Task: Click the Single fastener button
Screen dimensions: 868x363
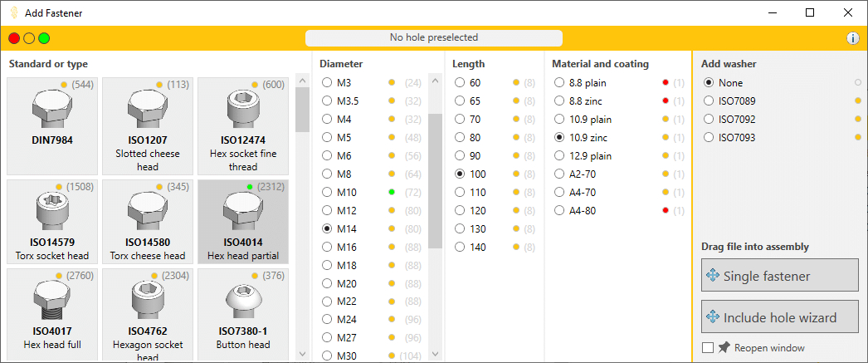Action: [779, 276]
